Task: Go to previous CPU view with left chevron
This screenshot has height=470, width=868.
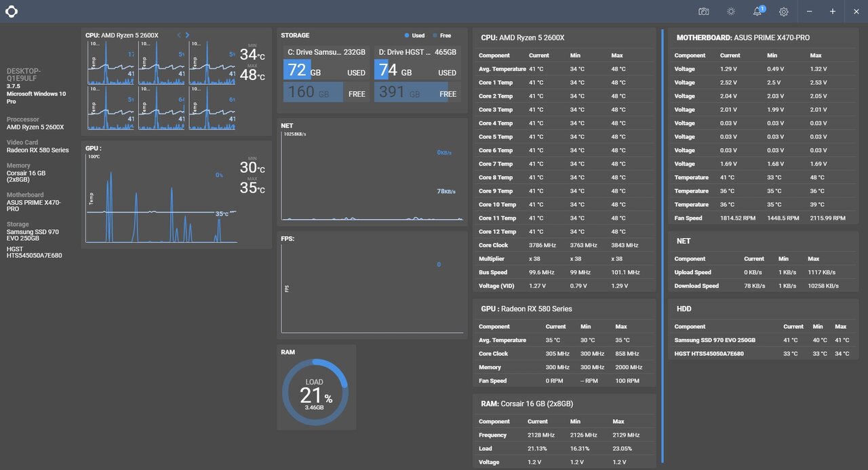Action: click(x=179, y=35)
